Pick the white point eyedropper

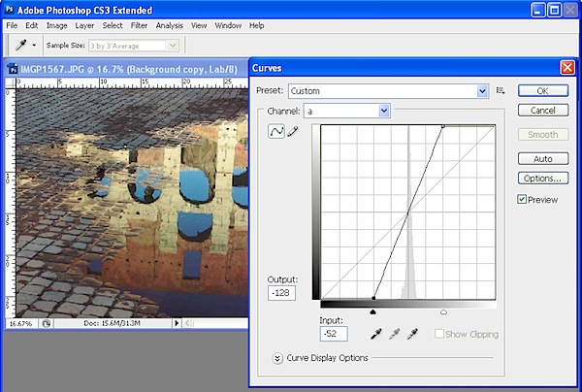[x=413, y=334]
